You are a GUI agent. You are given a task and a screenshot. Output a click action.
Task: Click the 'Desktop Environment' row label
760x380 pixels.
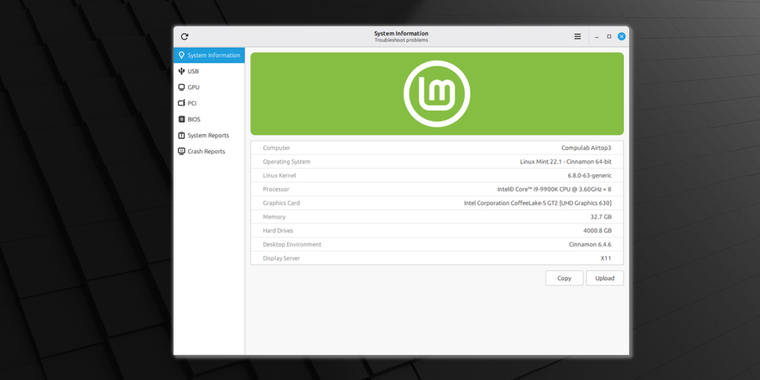coord(292,245)
